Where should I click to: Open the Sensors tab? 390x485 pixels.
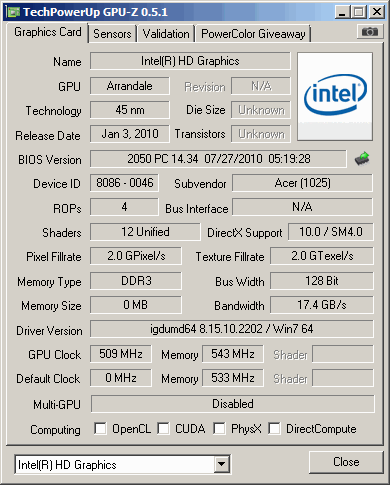coord(112,34)
